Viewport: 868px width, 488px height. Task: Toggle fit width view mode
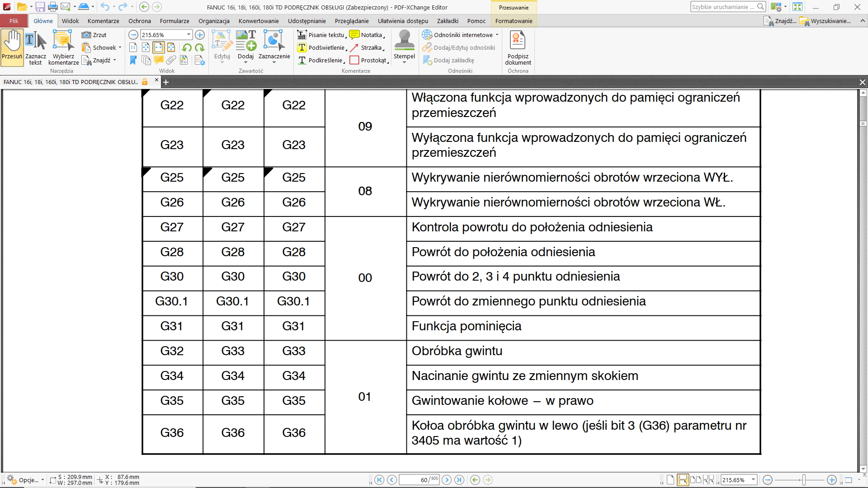click(158, 47)
